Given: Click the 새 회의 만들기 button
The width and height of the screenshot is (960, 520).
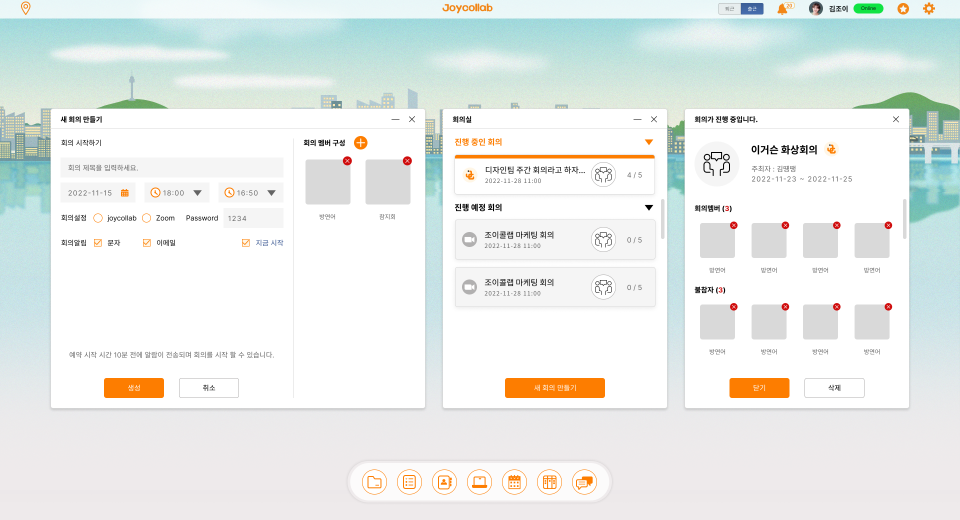Looking at the screenshot, I should [x=555, y=388].
